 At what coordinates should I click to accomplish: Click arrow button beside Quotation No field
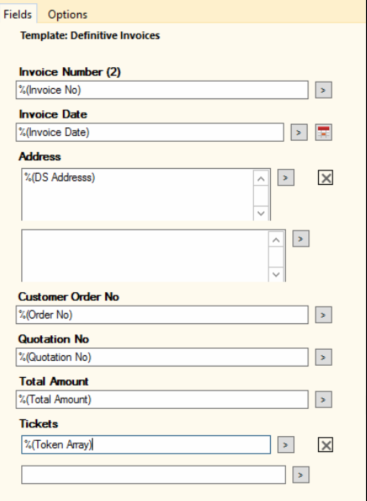tap(323, 357)
